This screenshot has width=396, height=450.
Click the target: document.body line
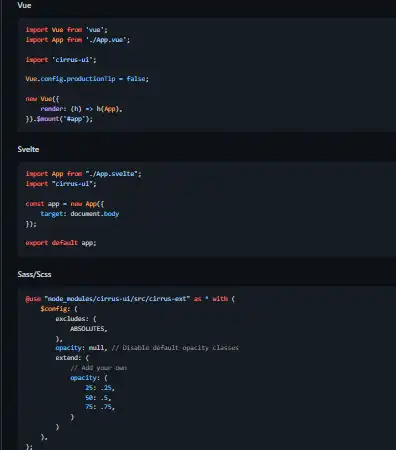tap(80, 214)
